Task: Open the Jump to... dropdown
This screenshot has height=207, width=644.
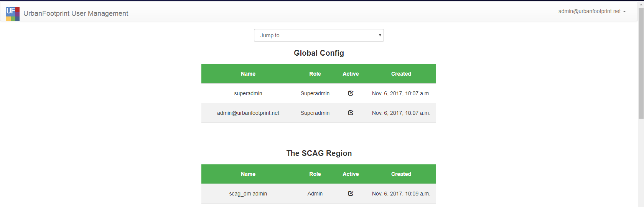Action: [319, 35]
